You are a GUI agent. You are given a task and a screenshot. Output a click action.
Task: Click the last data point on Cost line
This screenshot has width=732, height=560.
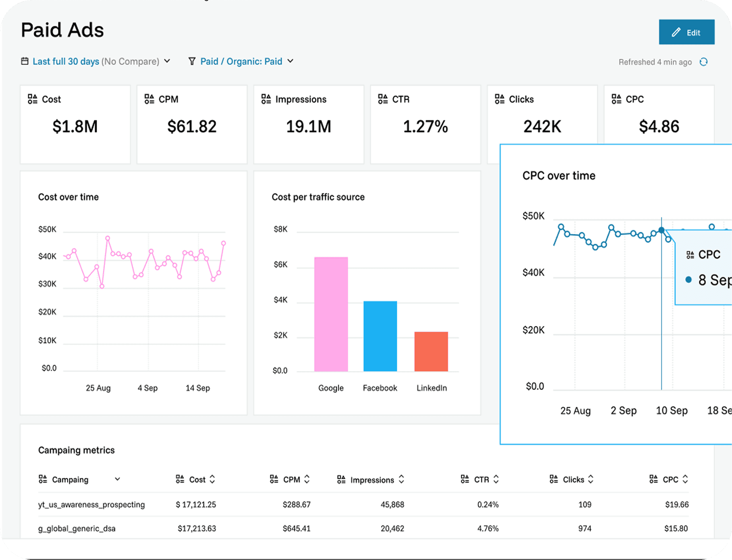pyautogui.click(x=224, y=243)
